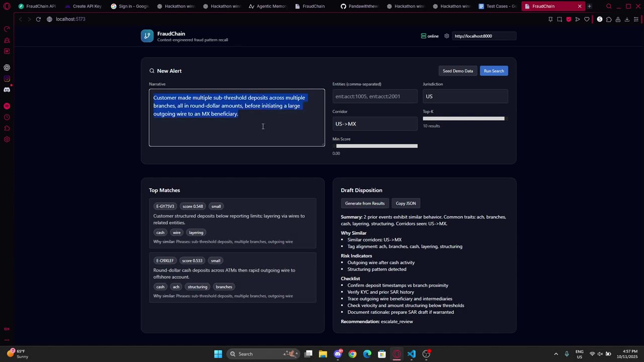Click the layering tag on first match

pos(196,232)
